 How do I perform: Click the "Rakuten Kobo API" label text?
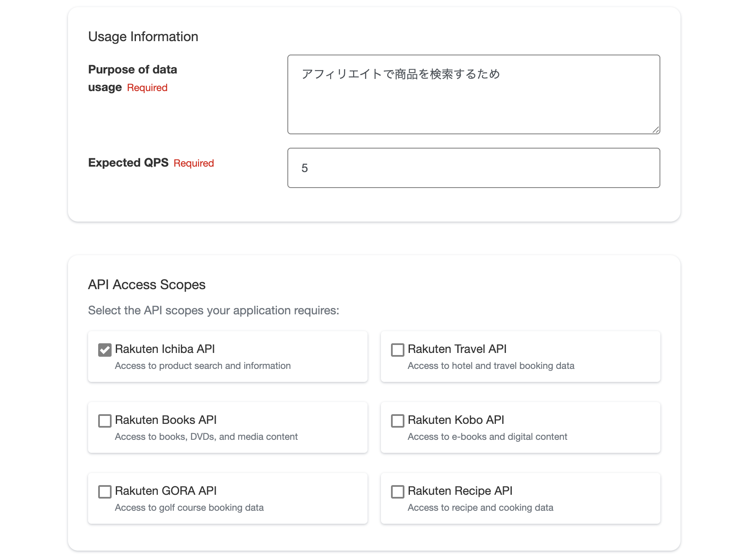coord(456,420)
